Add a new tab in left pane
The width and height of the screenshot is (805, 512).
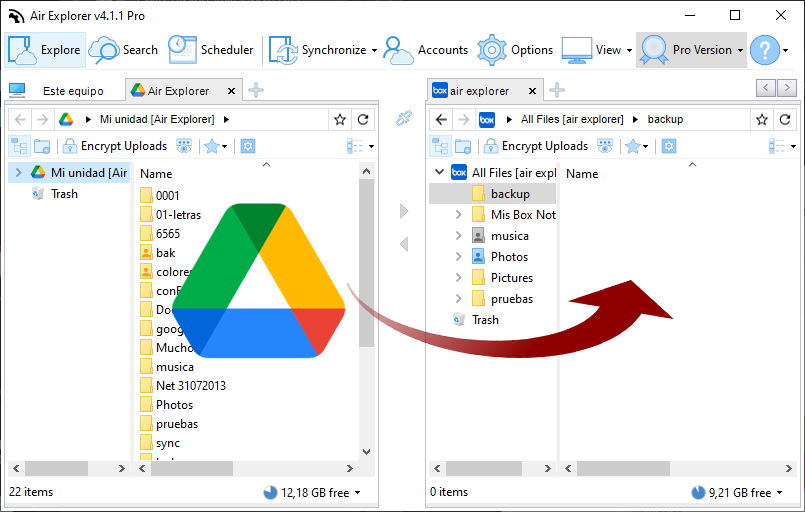pyautogui.click(x=256, y=90)
